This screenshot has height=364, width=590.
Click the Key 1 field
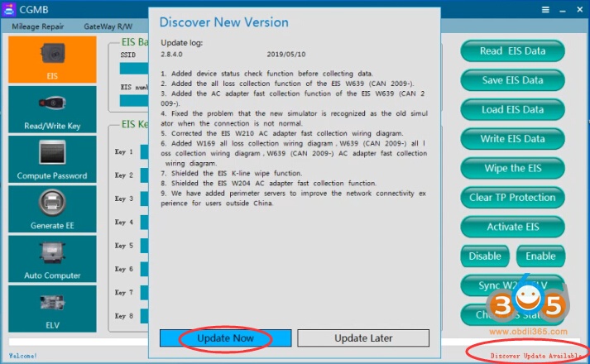(144, 152)
